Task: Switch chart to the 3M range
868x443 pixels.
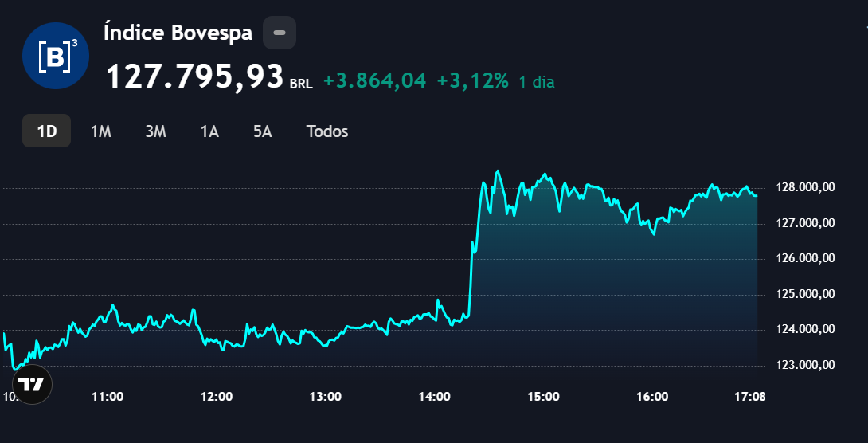Action: tap(155, 131)
